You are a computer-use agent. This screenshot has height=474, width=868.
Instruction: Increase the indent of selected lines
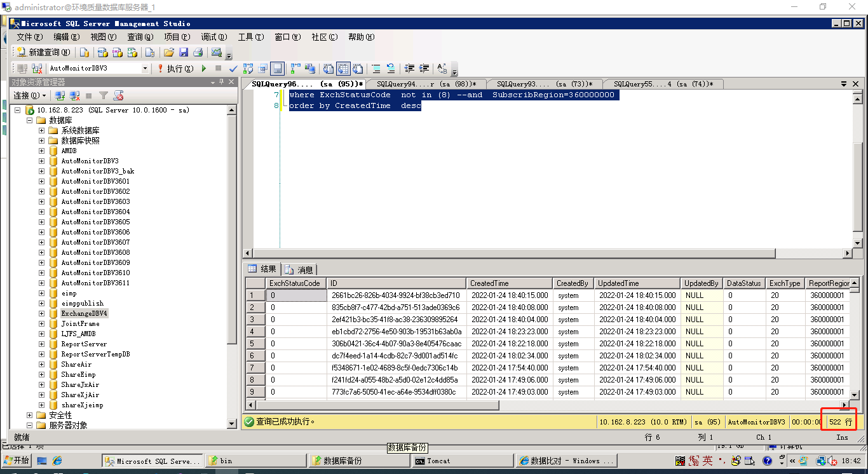click(424, 68)
